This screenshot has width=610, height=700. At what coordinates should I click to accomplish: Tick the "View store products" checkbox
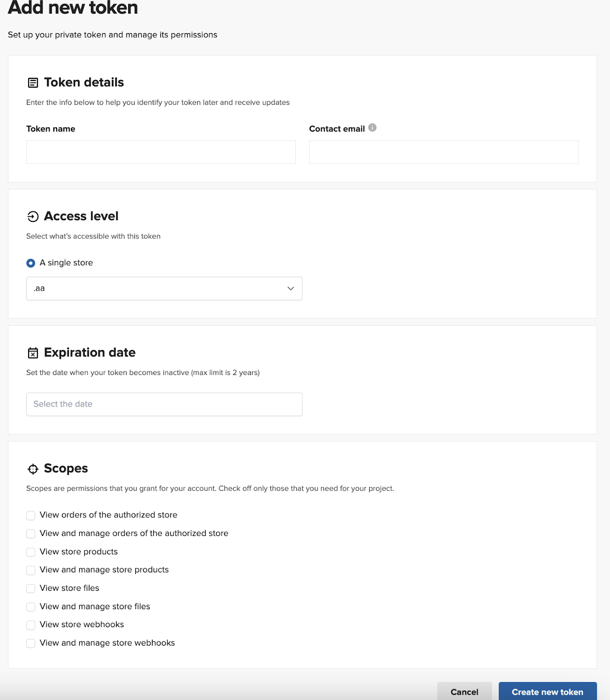click(x=31, y=552)
